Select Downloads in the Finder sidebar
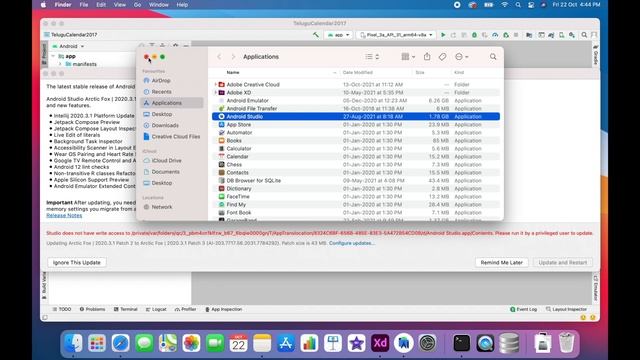This screenshot has width=640, height=360. (x=165, y=125)
